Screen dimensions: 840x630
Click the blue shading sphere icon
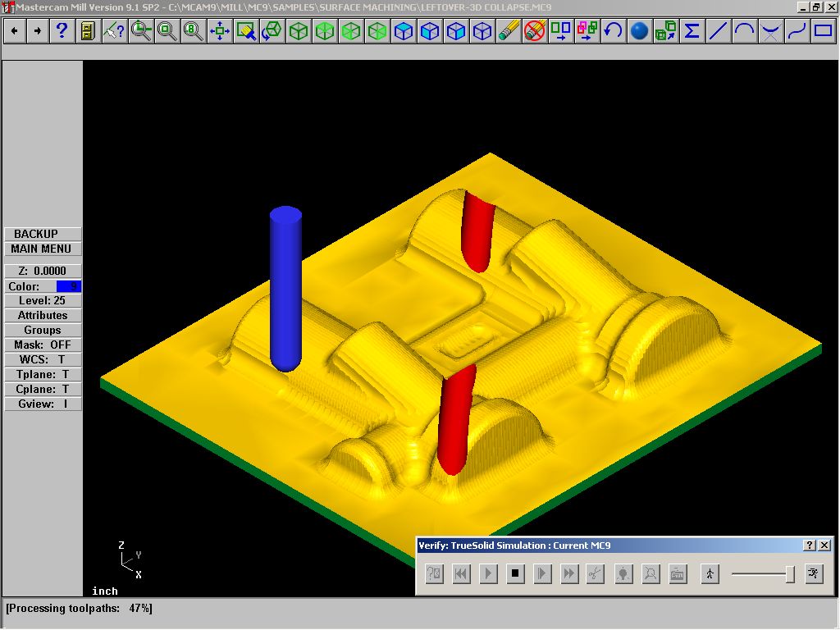[639, 31]
